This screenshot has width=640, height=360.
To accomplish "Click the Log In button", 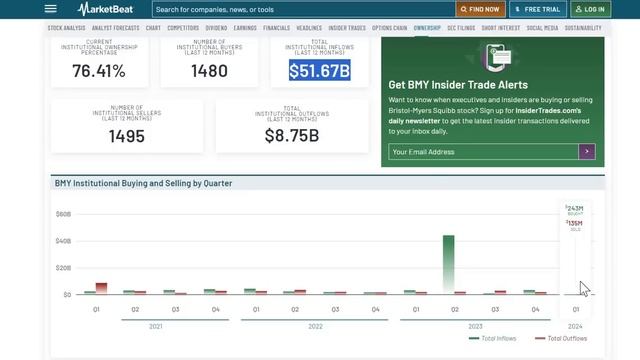I will pos(590,9).
